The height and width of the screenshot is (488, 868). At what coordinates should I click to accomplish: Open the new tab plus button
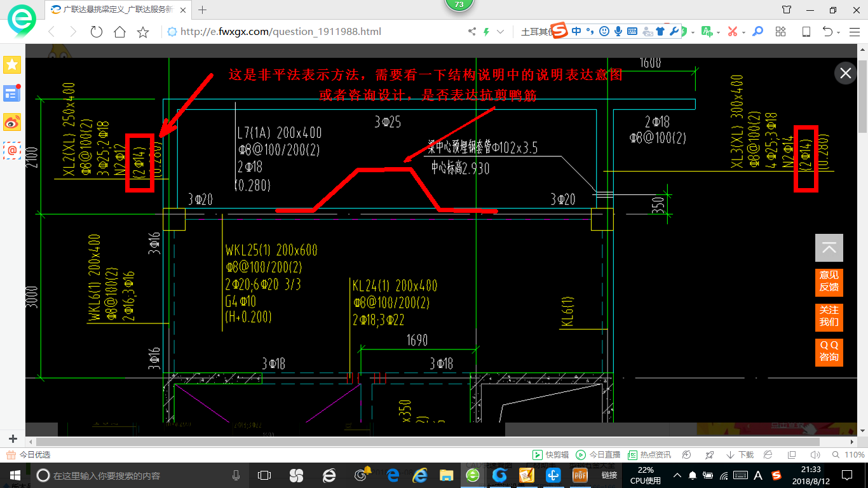pyautogui.click(x=203, y=10)
